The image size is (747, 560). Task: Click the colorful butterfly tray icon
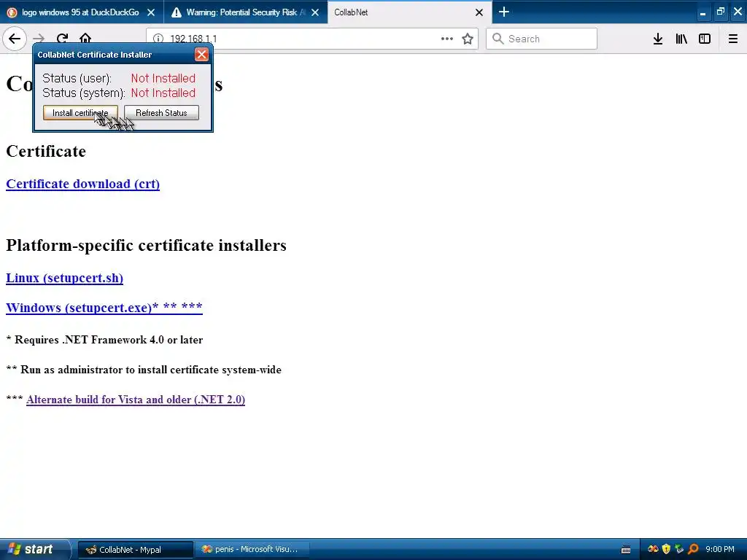(653, 549)
